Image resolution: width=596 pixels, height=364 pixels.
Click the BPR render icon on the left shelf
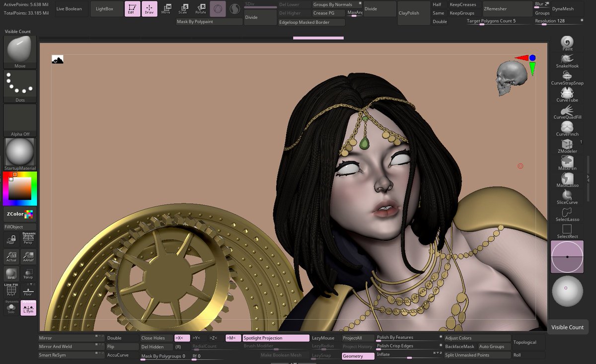point(11,274)
